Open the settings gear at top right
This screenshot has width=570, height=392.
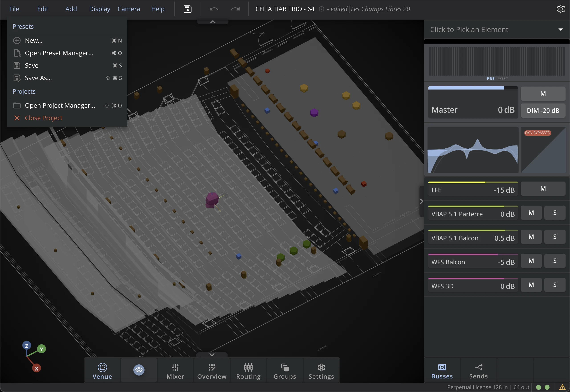pos(561,9)
